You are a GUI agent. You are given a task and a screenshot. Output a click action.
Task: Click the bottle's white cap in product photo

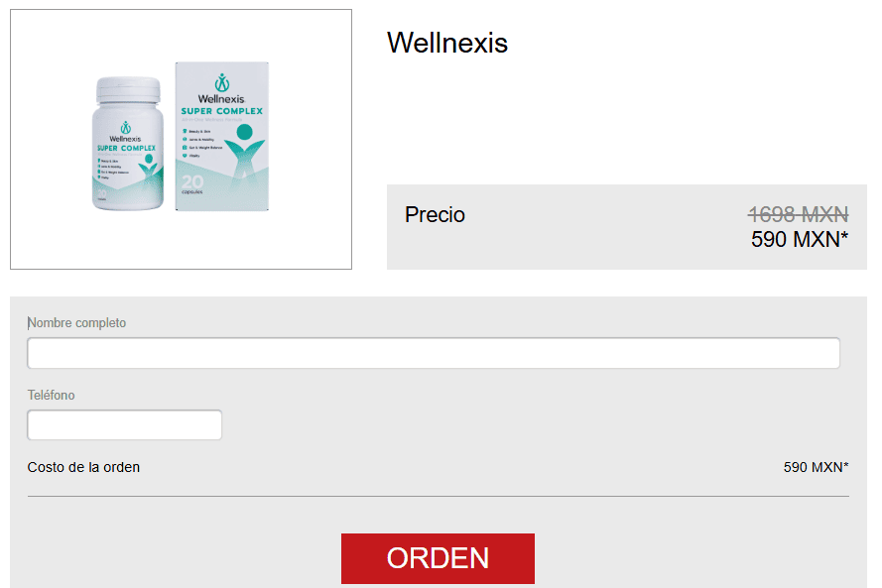pyautogui.click(x=128, y=89)
